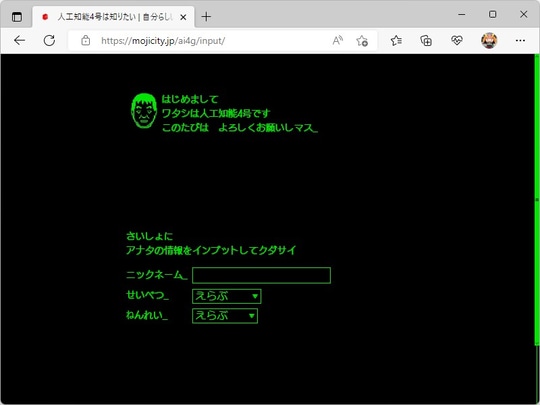This screenshot has width=540, height=405.
Task: Click アナタの情報をインプットしてクダサイ text
Action: point(211,250)
